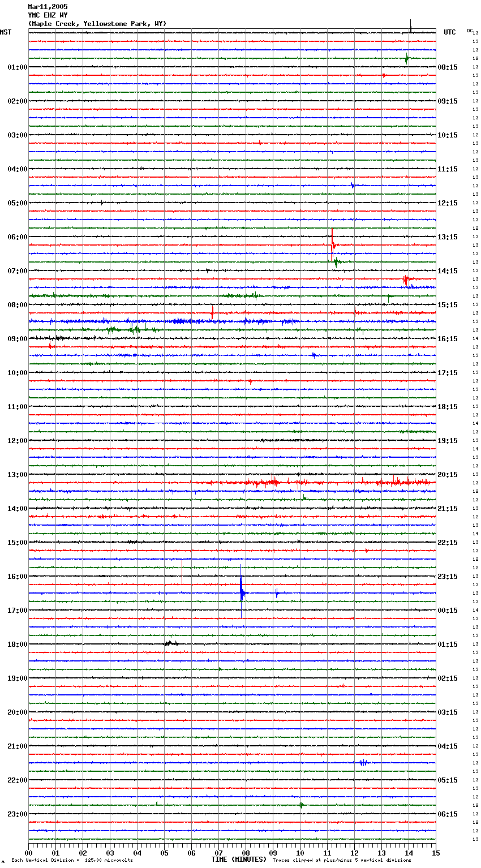Select the 15:15 UTC time label
The height and width of the screenshot is (868, 481).
(448, 305)
